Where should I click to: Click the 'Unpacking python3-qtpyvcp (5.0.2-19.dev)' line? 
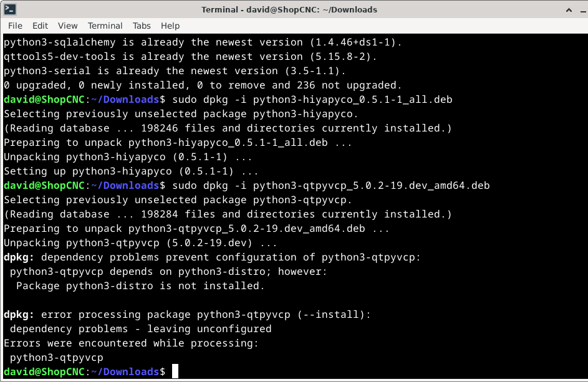pyautogui.click(x=140, y=243)
